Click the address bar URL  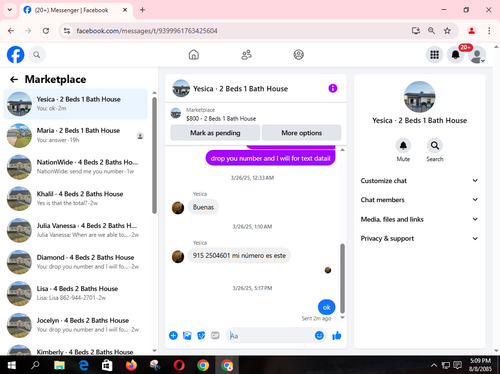point(147,31)
